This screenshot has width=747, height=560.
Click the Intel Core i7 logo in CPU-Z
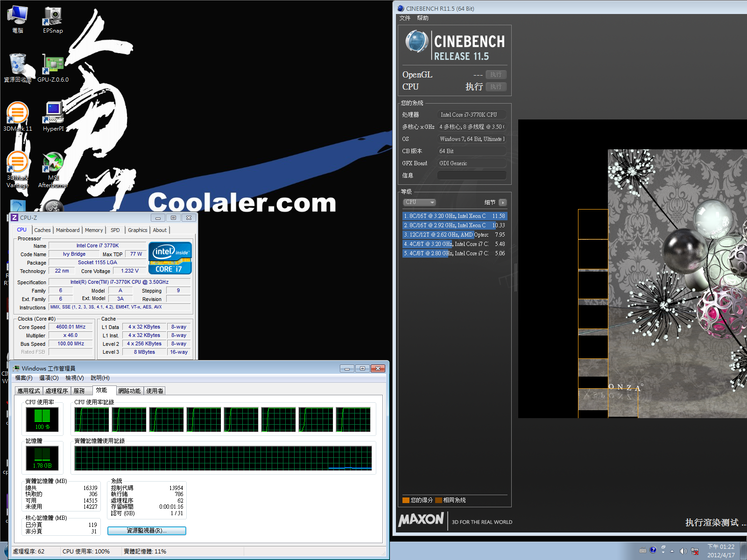click(170, 258)
